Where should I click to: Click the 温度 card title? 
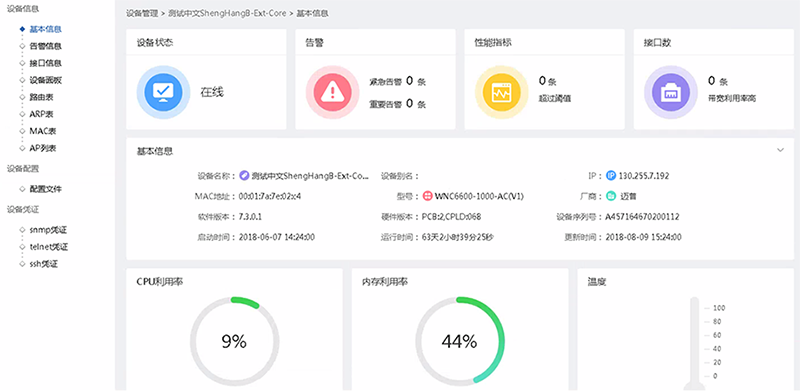click(596, 282)
